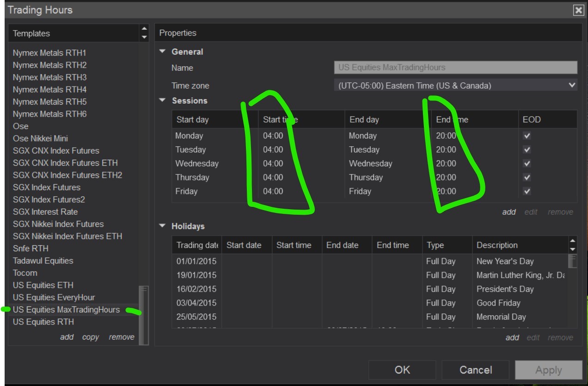Select Nymex Metals RTH3 template
Viewport: 588px width, 386px height.
point(49,77)
